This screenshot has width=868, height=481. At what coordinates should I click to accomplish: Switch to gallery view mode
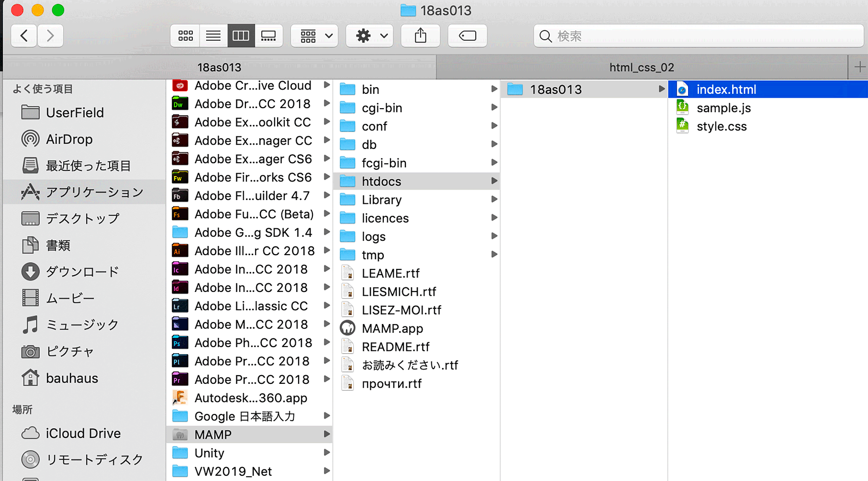(268, 36)
